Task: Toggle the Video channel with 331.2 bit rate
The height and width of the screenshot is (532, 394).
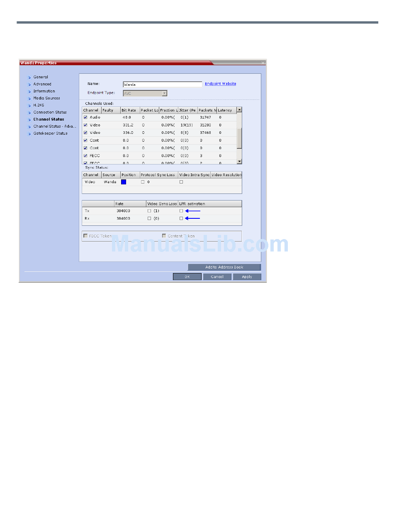Action: click(85, 125)
